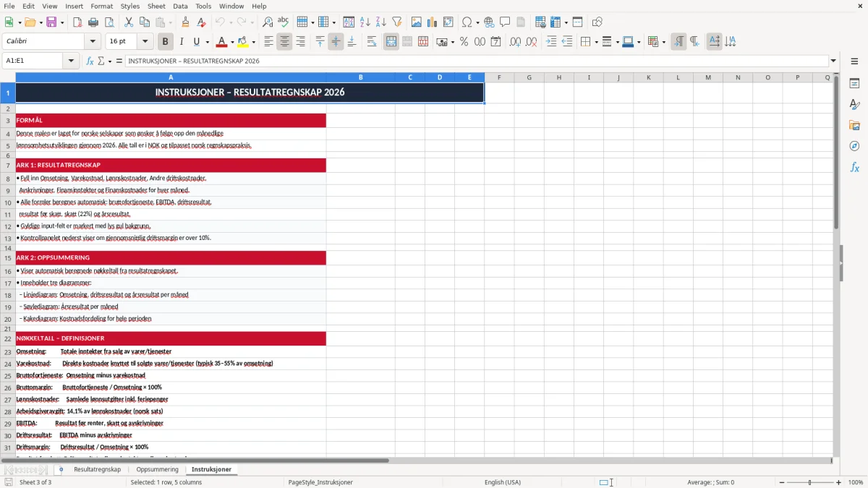
Task: Format as Percent icon
Action: pyautogui.click(x=464, y=42)
